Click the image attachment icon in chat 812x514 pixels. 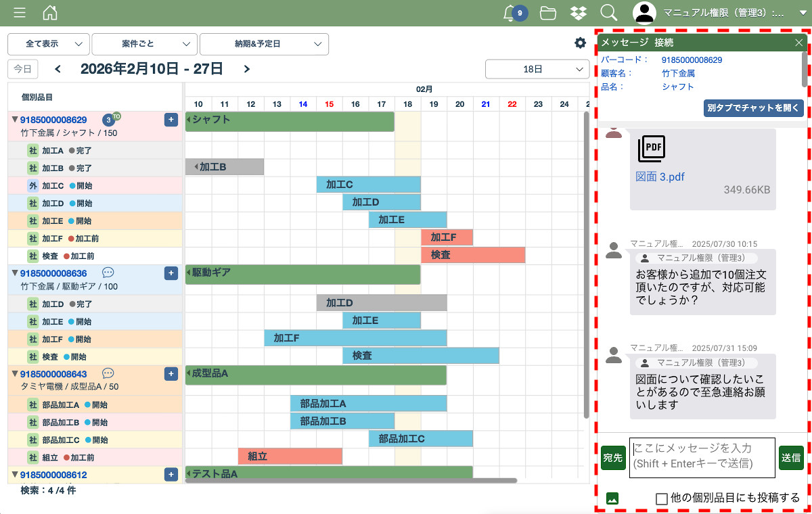612,498
